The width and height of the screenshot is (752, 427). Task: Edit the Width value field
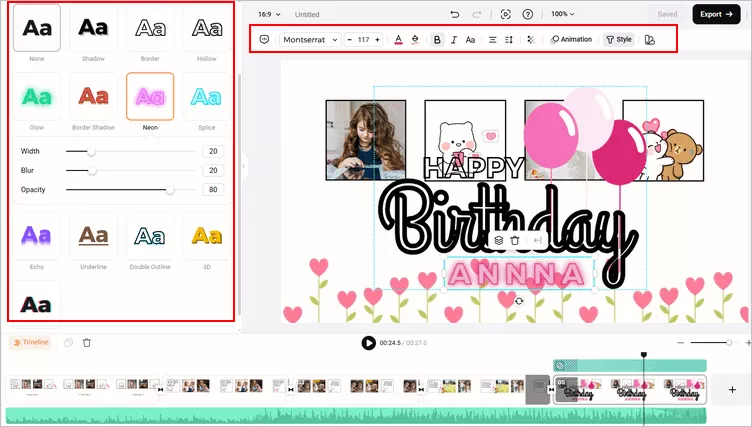[213, 151]
